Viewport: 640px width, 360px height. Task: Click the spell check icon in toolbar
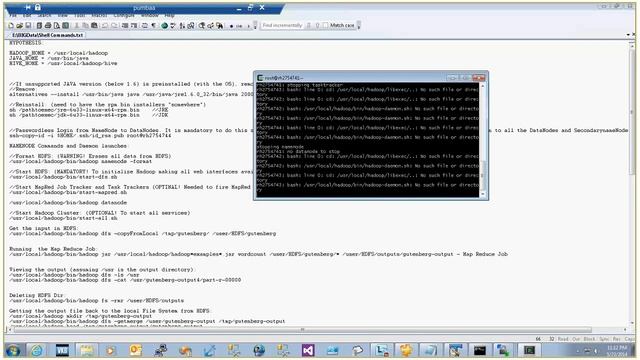pos(173,25)
